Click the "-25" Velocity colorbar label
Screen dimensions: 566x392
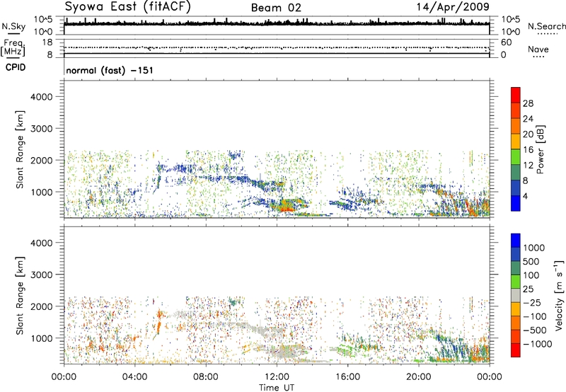point(532,302)
